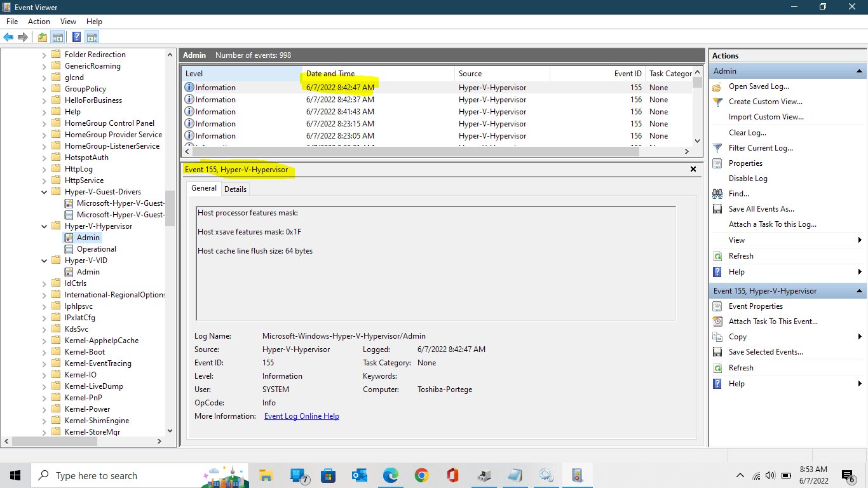The image size is (868, 488).
Task: Click the volume speaker tray icon
Action: (x=770, y=475)
